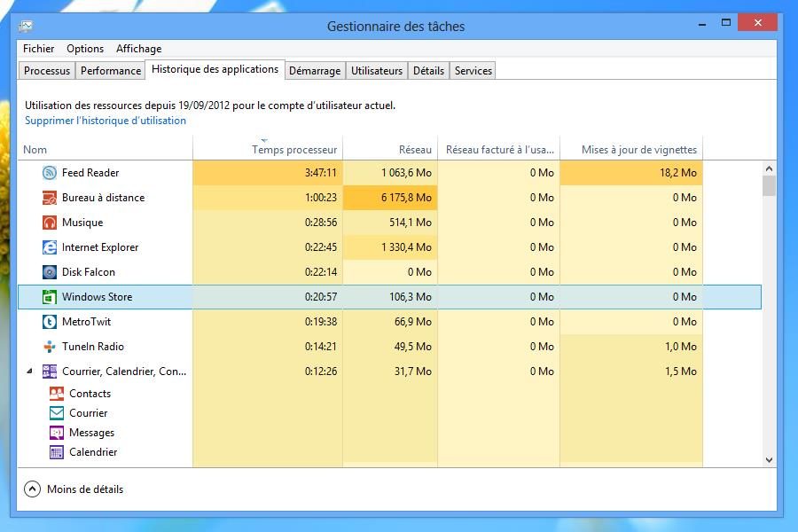The height and width of the screenshot is (532, 798).
Task: Collapse view with Moins de détails button
Action: tap(33, 489)
